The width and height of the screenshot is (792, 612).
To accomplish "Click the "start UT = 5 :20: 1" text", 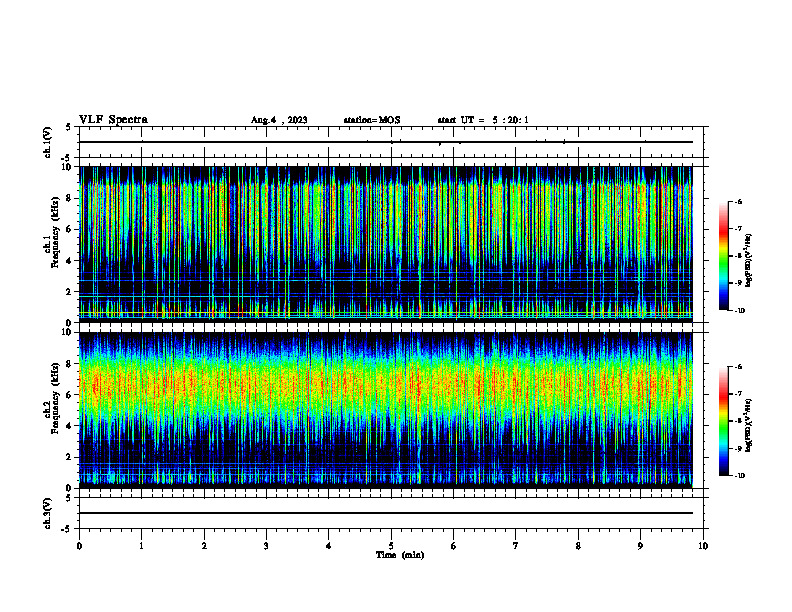I will [x=483, y=120].
